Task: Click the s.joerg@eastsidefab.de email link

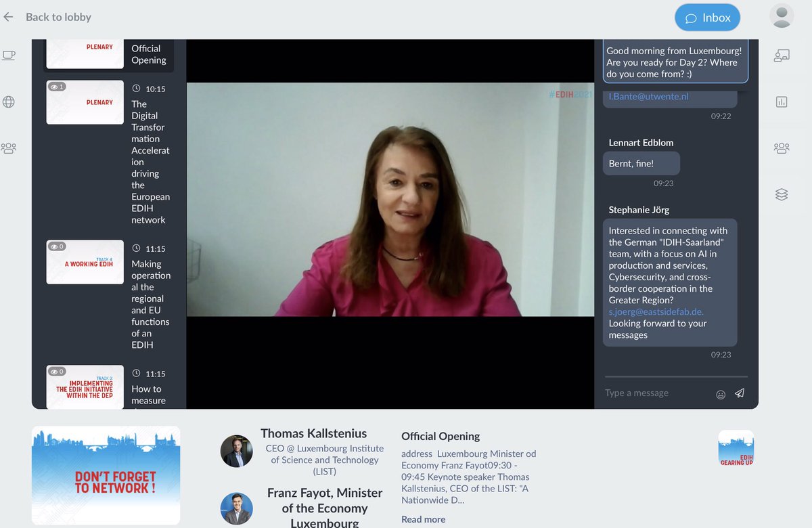Action: click(x=656, y=312)
